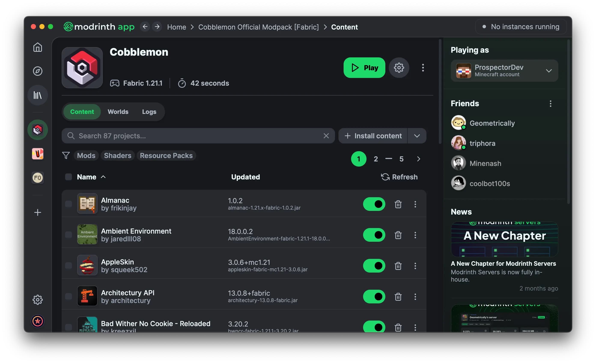Delete the Ambient Environment mod
The height and width of the screenshot is (364, 596).
click(x=398, y=235)
